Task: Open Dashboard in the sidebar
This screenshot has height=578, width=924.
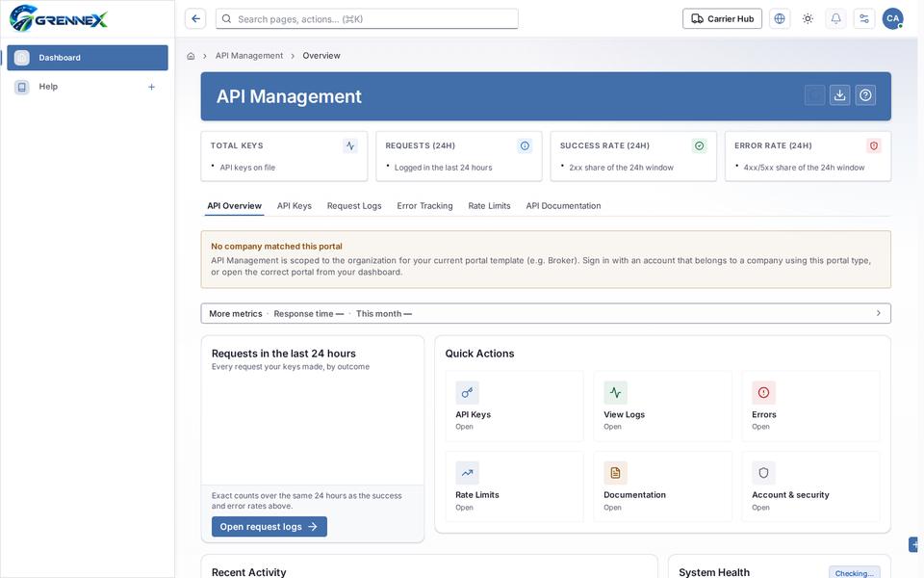Action: click(x=88, y=58)
